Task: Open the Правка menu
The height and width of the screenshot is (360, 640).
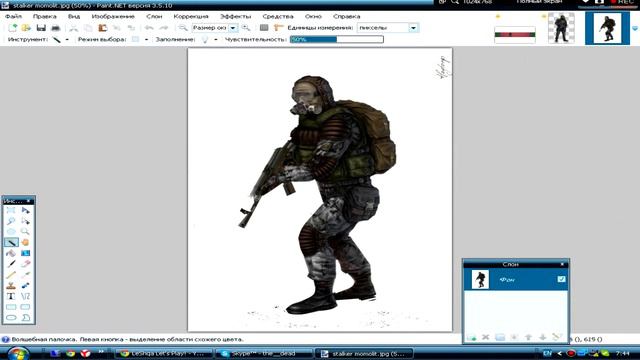Action: pos(44,16)
